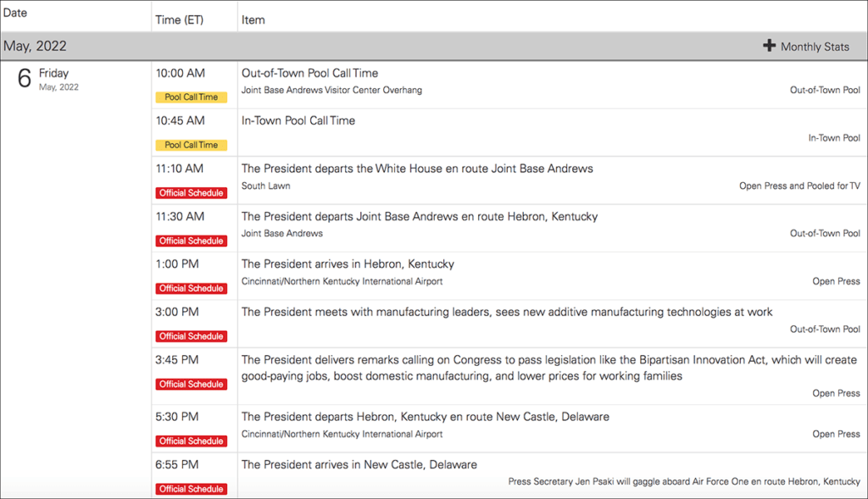
Task: Select the Item column header
Action: pos(252,19)
